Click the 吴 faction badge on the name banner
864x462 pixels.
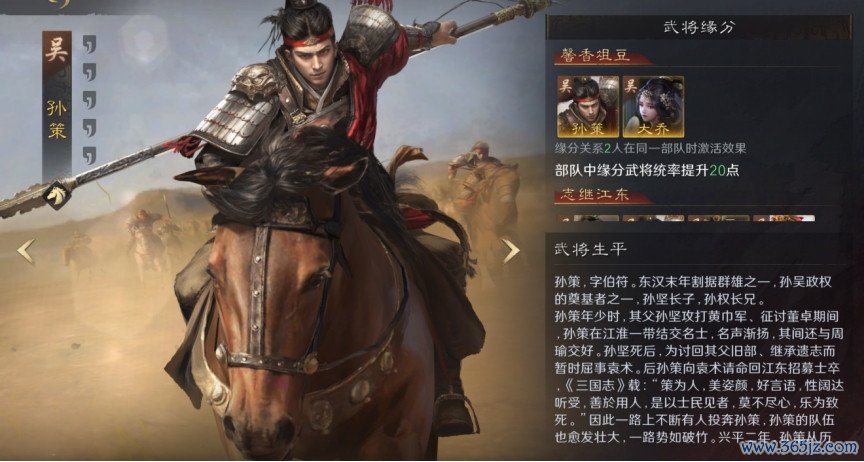57,52
